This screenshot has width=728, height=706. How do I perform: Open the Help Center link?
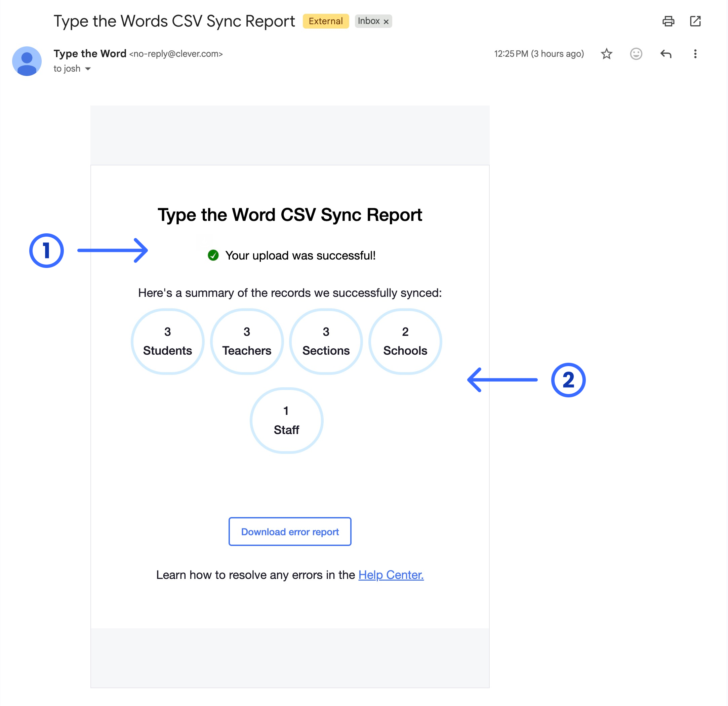pos(391,575)
